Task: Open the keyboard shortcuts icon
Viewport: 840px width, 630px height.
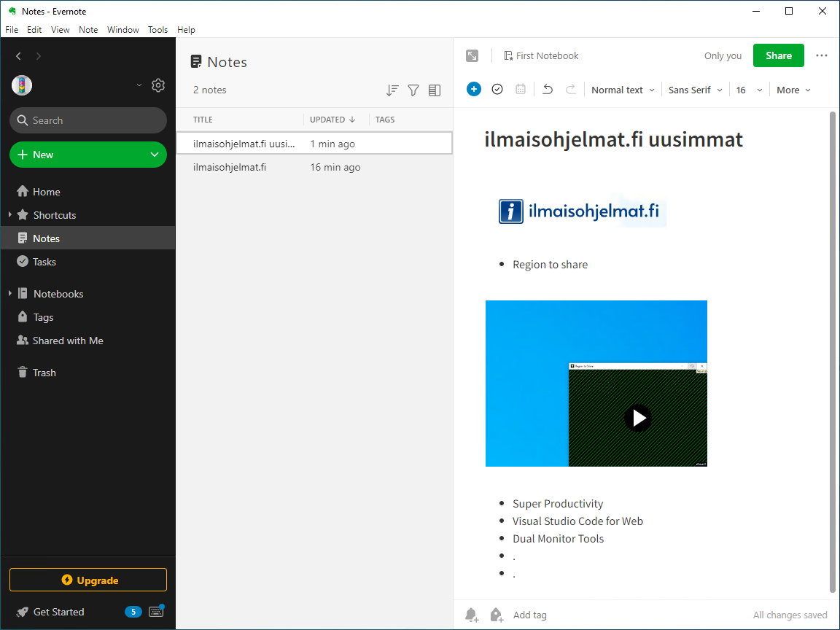Action: pos(157,611)
